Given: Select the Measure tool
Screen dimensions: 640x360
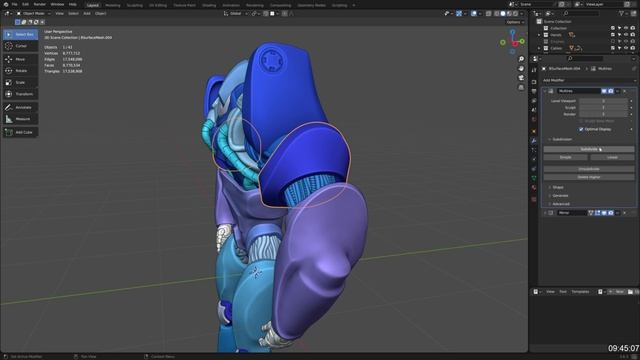Looking at the screenshot, I should tap(20, 119).
